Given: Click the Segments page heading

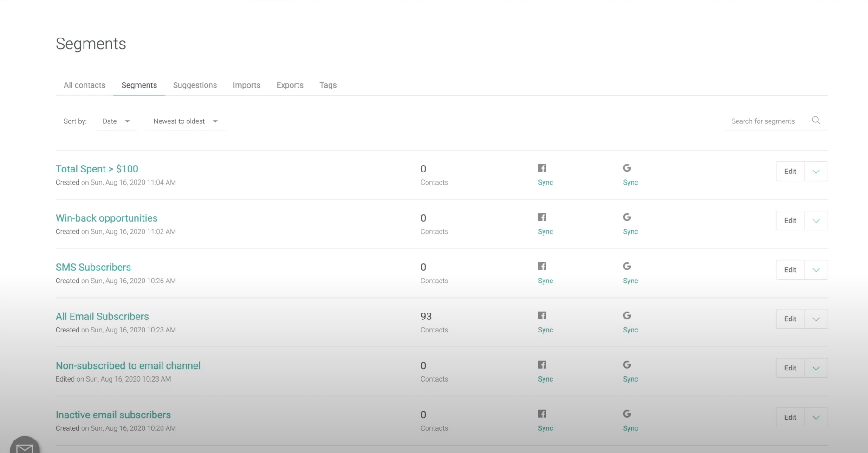Looking at the screenshot, I should (91, 44).
